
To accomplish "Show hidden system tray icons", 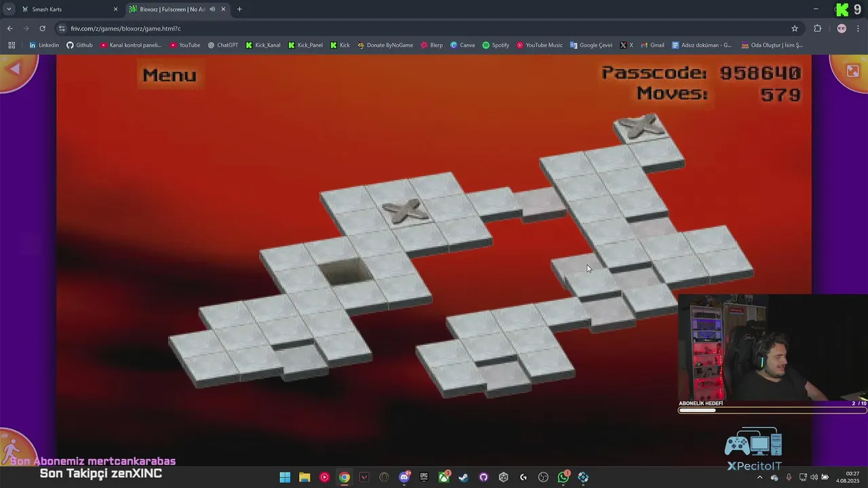I will [759, 477].
